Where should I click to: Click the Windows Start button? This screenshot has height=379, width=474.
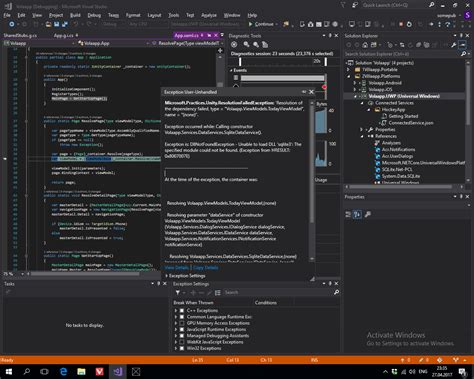[x=9, y=371]
